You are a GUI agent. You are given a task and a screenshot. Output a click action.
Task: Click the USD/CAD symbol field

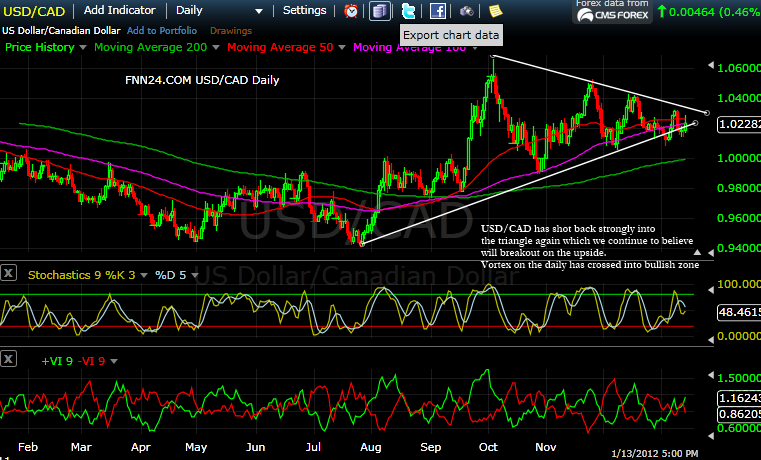click(x=34, y=10)
